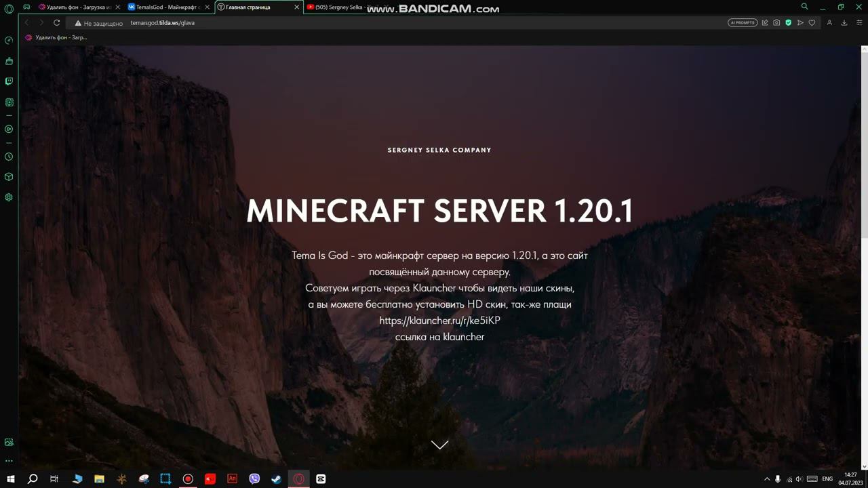Close the Удалить фон tab
Image resolution: width=868 pixels, height=488 pixels.
[117, 7]
